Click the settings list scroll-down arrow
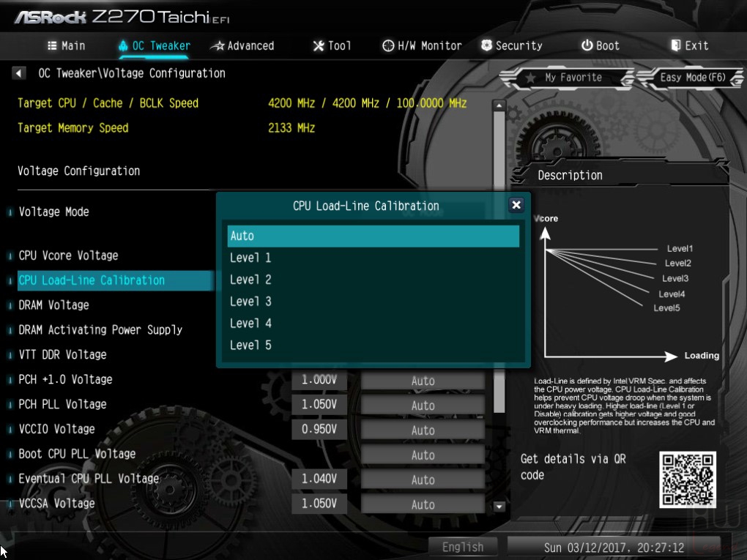Image resolution: width=747 pixels, height=560 pixels. (x=499, y=506)
